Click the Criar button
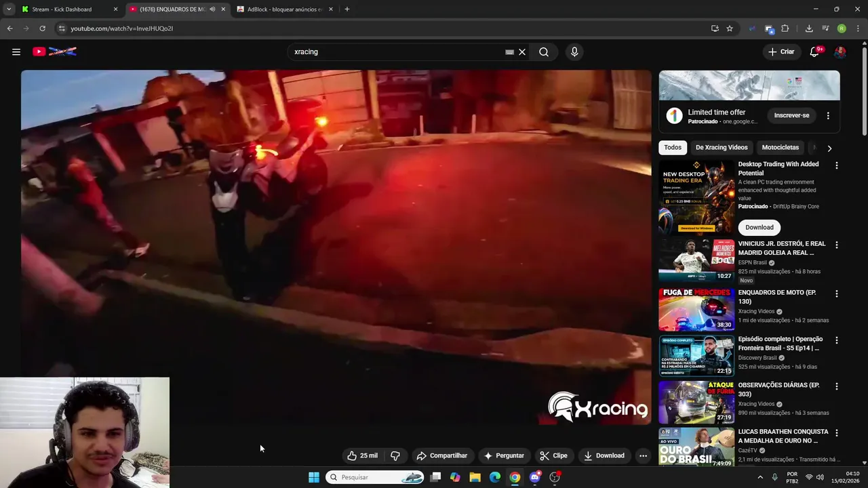This screenshot has height=488, width=868. [x=781, y=52]
